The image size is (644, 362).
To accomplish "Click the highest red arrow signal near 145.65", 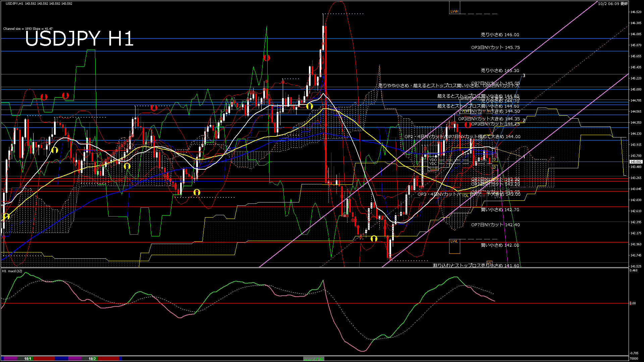I will [x=267, y=58].
